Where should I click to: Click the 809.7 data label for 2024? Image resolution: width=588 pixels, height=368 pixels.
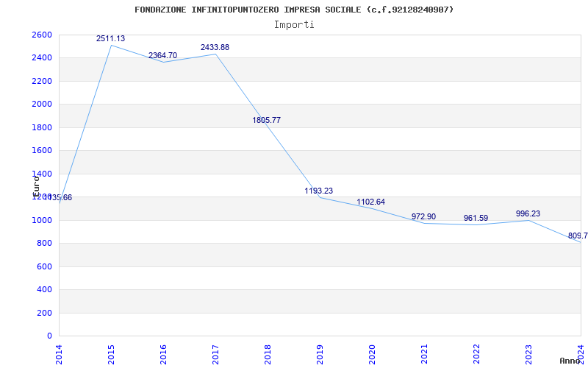tap(578, 236)
